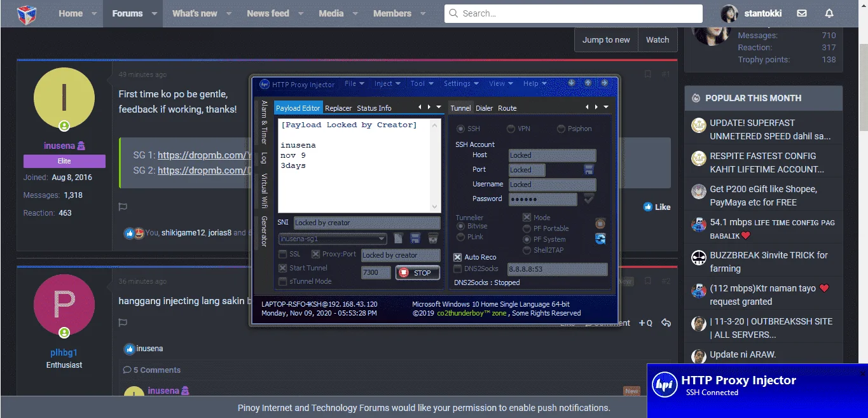Toggle the Start Tunnel checkbox
Viewport: 868px width, 418px height.
[283, 268]
